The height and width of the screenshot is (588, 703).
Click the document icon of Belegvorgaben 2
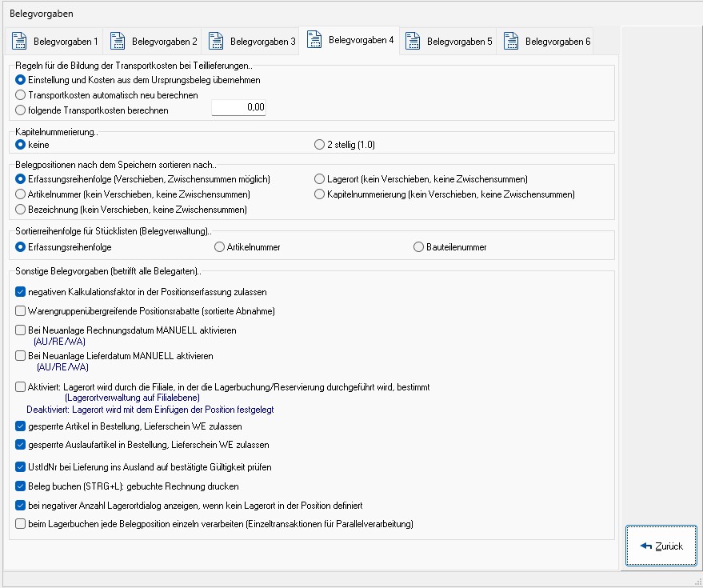coord(118,41)
